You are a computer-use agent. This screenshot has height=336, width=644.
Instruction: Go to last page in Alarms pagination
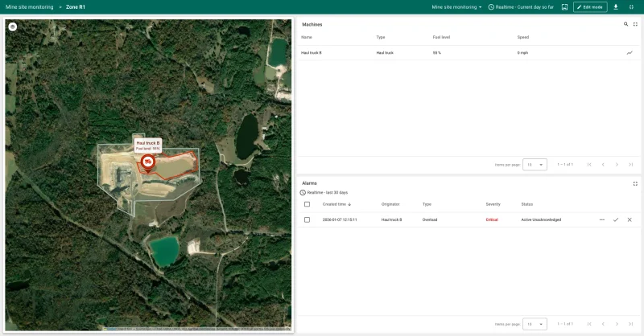click(x=630, y=324)
